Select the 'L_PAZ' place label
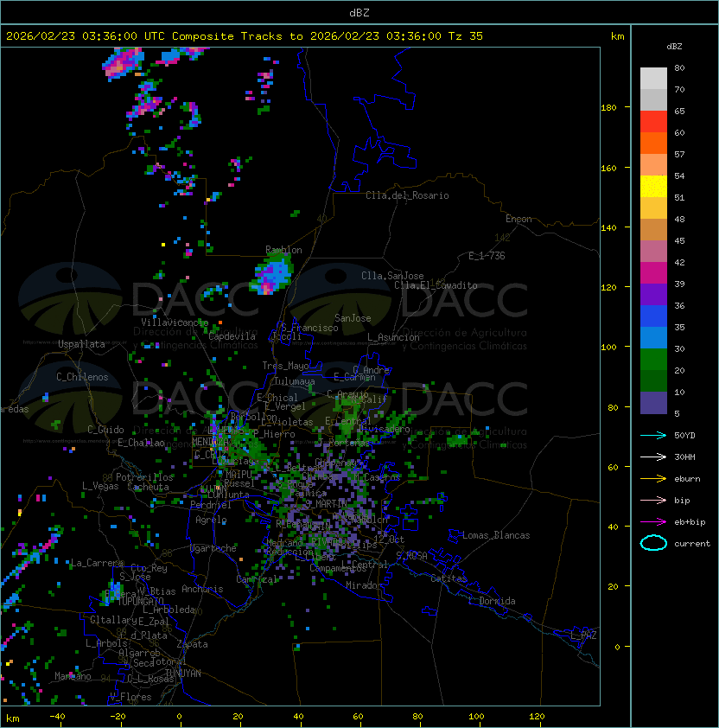This screenshot has width=719, height=728. (x=583, y=635)
